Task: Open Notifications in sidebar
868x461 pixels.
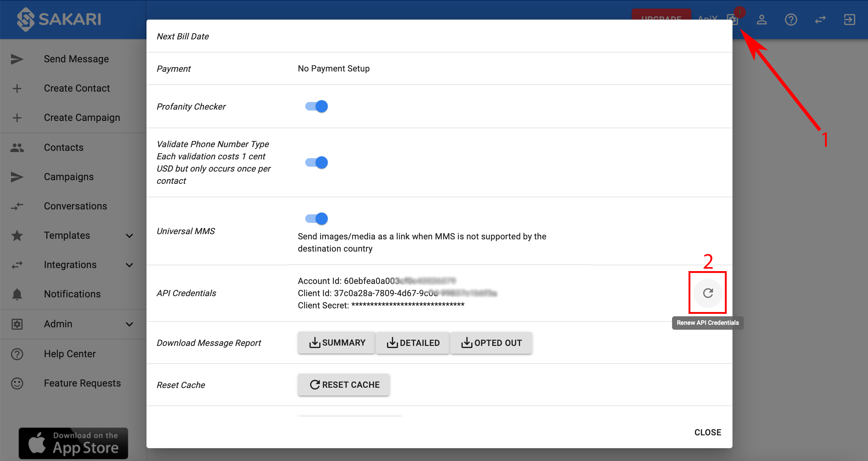Action: coord(73,294)
